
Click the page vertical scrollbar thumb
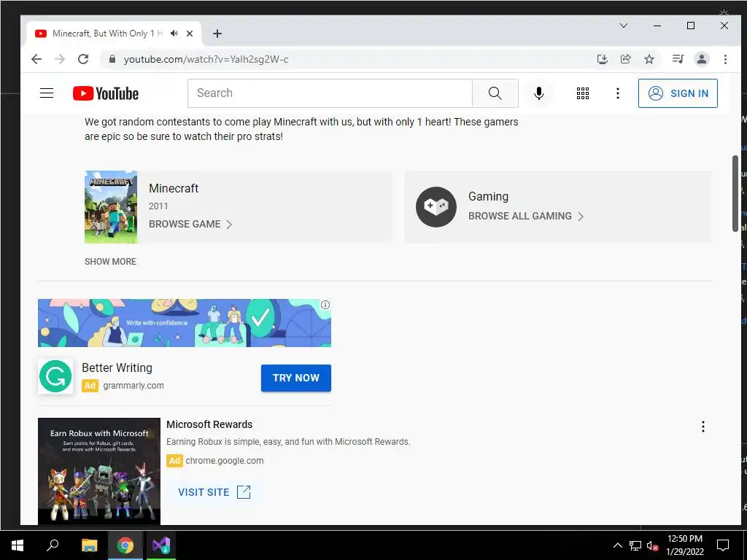(735, 194)
